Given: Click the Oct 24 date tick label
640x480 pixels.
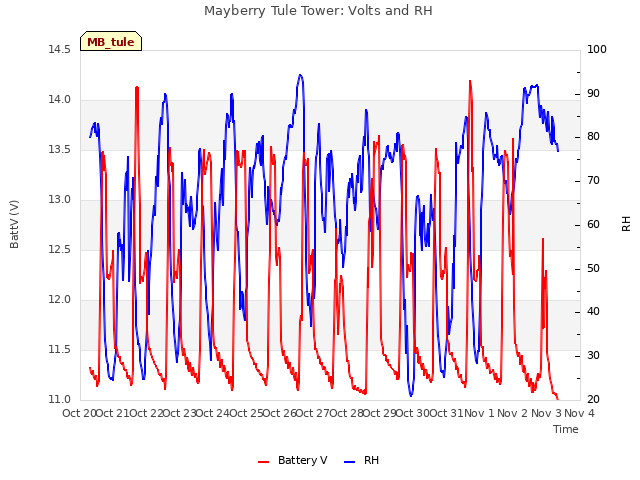Looking at the screenshot, I should pyautogui.click(x=213, y=413).
